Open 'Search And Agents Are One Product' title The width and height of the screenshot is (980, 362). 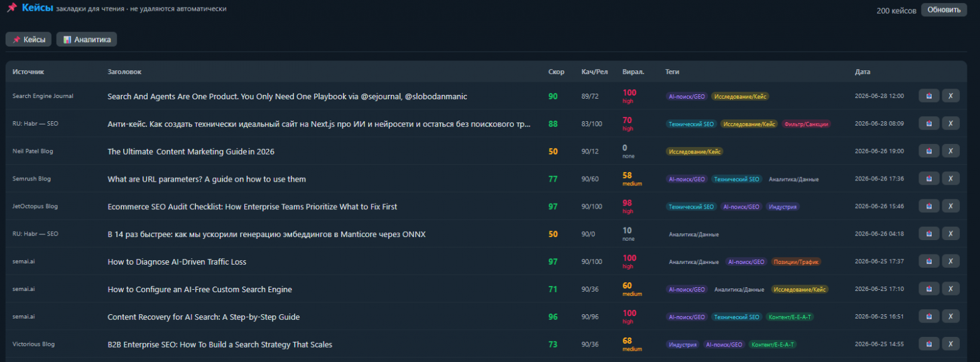click(287, 97)
